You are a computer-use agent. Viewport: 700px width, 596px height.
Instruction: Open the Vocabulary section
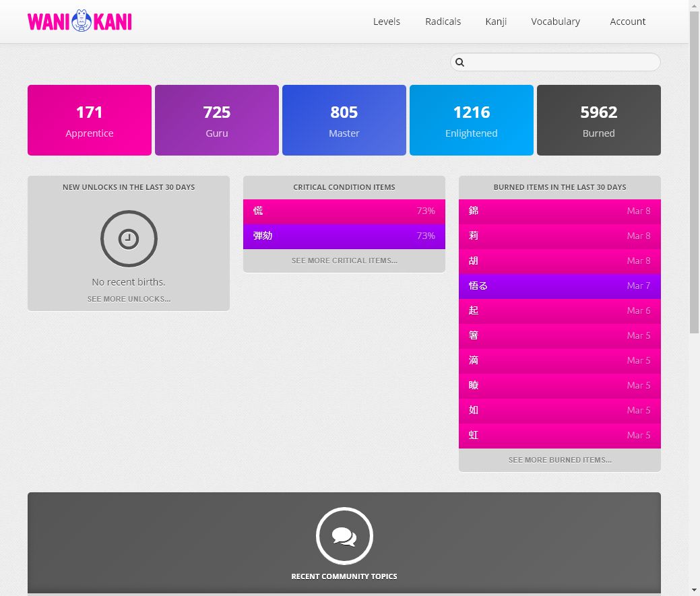point(555,21)
